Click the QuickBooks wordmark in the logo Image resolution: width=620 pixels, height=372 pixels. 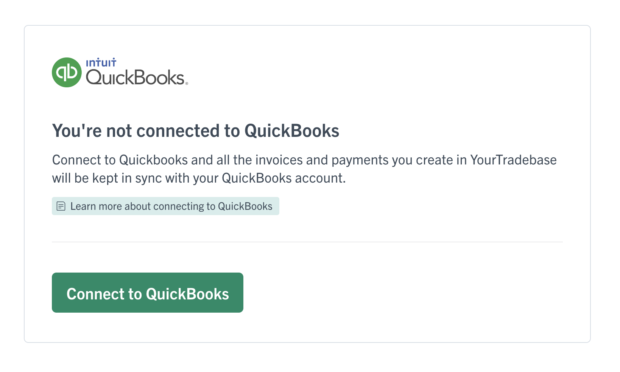[x=135, y=77]
